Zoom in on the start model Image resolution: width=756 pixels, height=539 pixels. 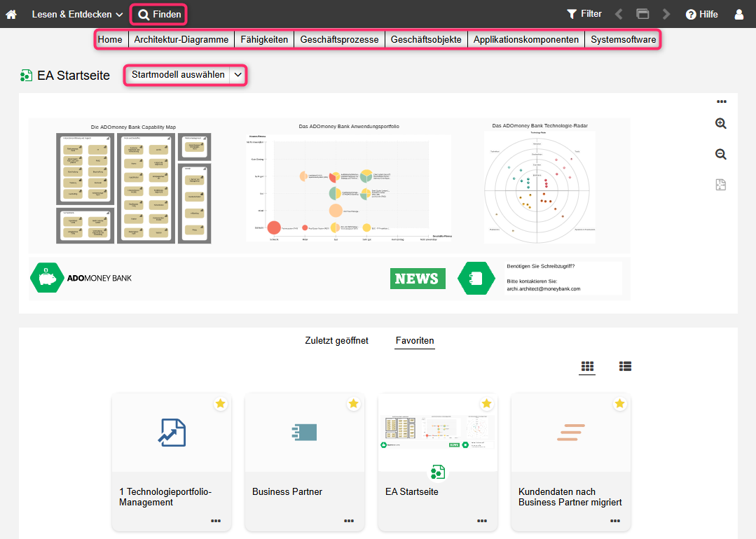[x=721, y=124]
